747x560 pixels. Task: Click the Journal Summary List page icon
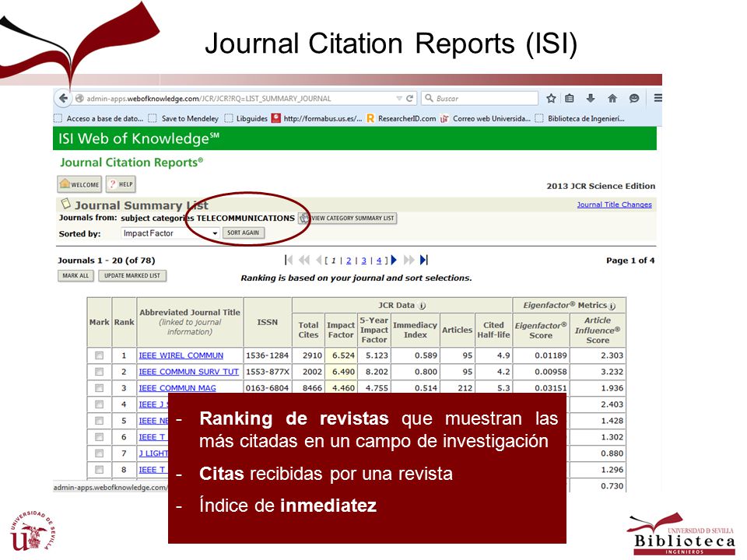[x=65, y=204]
